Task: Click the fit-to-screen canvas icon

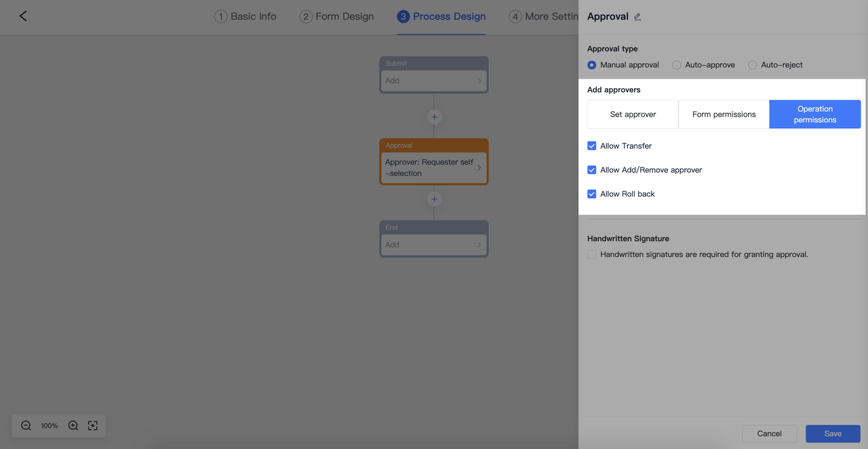Action: coord(93,426)
